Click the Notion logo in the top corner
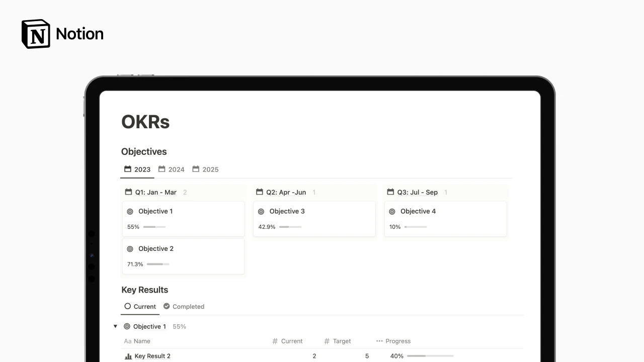The width and height of the screenshot is (644, 362). [x=35, y=34]
